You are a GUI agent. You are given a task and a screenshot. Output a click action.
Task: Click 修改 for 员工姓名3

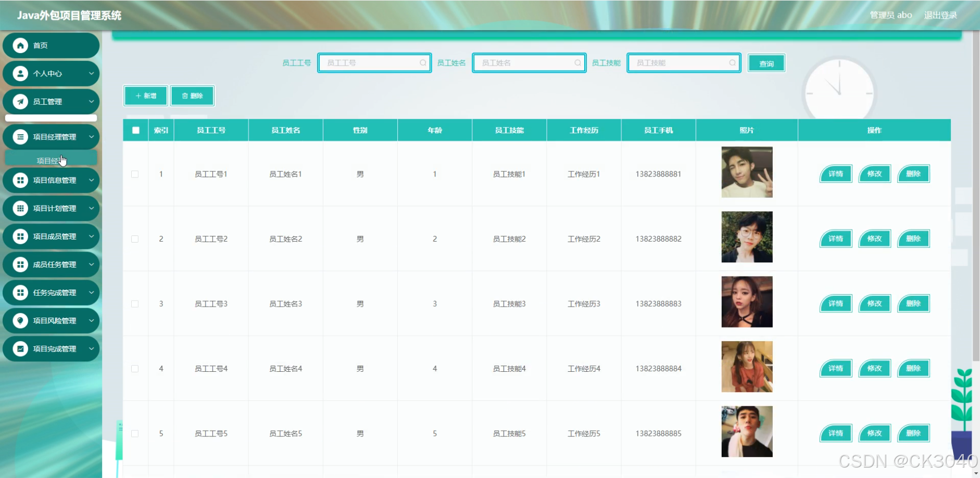coord(875,304)
